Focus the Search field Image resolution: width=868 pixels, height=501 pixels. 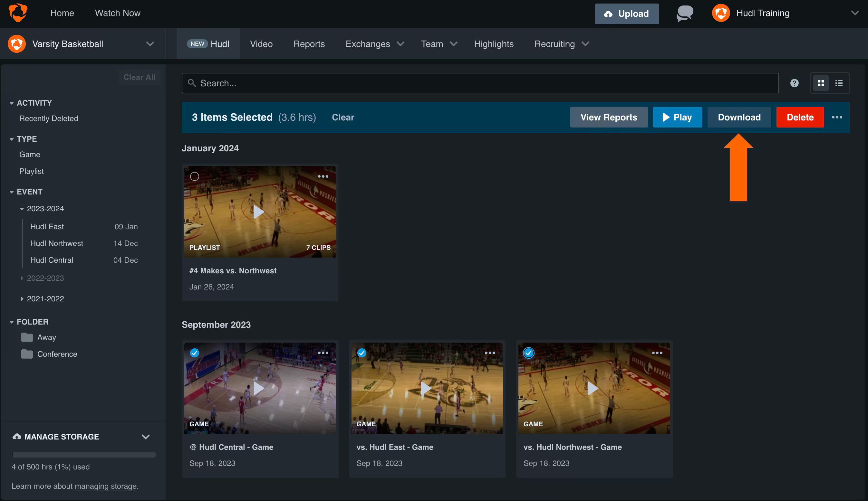click(x=480, y=83)
